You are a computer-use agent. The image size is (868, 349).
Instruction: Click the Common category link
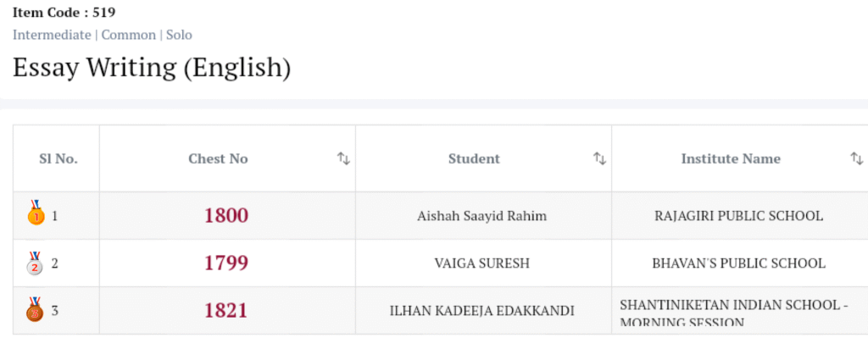point(129,35)
